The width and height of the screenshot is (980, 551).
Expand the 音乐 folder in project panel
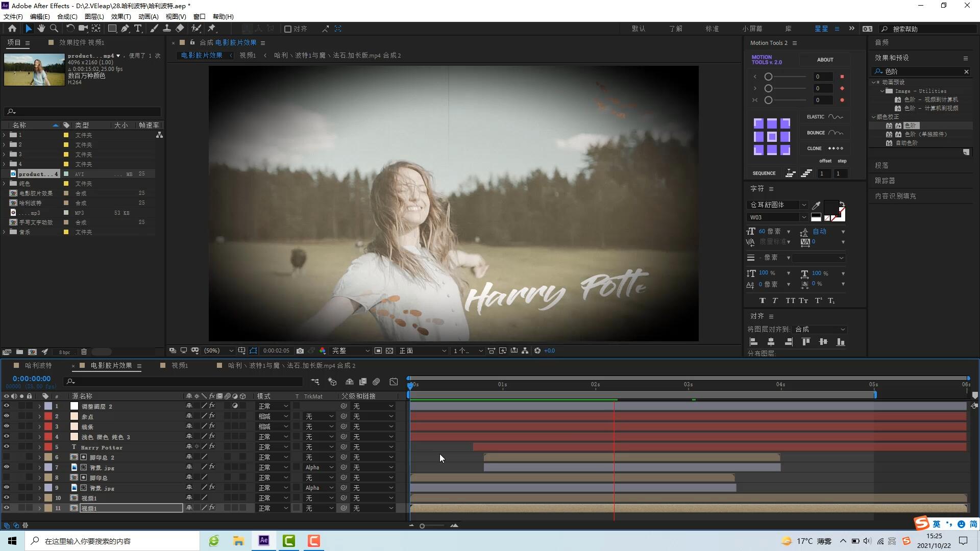pos(4,232)
